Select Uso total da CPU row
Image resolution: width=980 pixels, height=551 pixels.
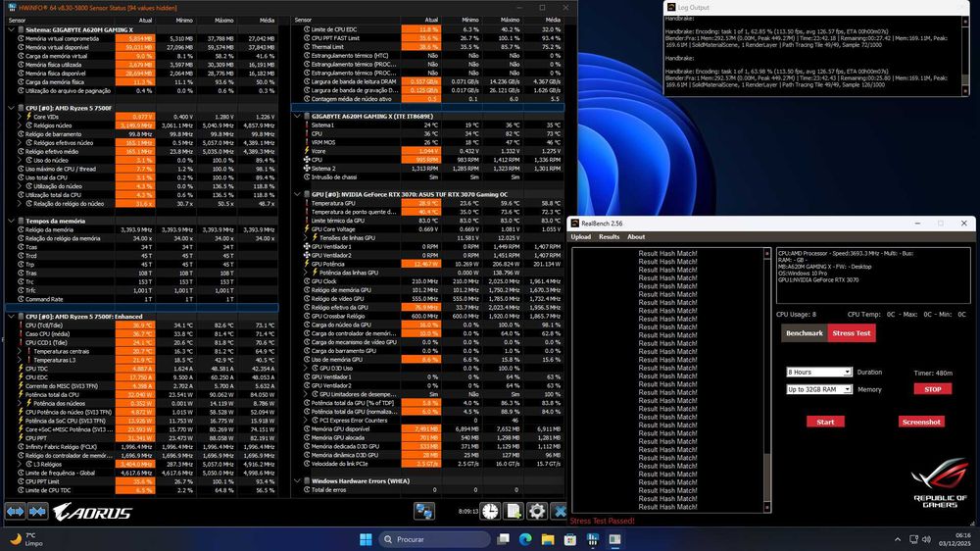142,177
